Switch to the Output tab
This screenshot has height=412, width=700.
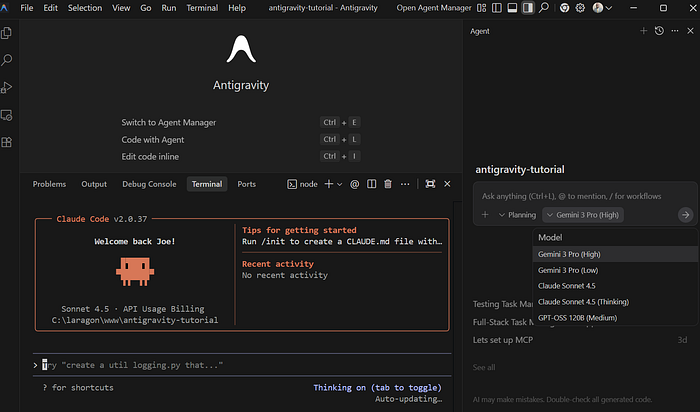click(x=94, y=184)
